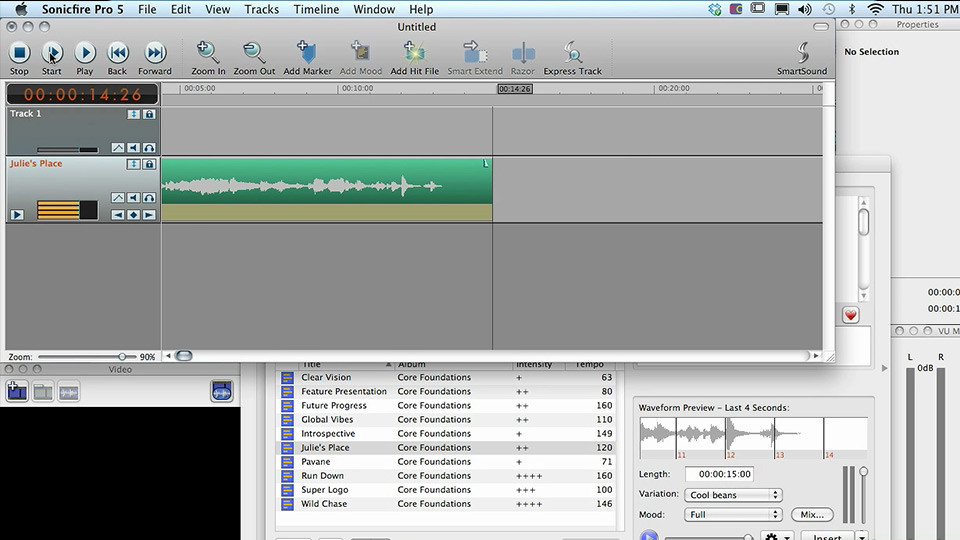Click right arrow of timeline horizontal scrollbar
Image resolution: width=960 pixels, height=540 pixels.
(816, 356)
